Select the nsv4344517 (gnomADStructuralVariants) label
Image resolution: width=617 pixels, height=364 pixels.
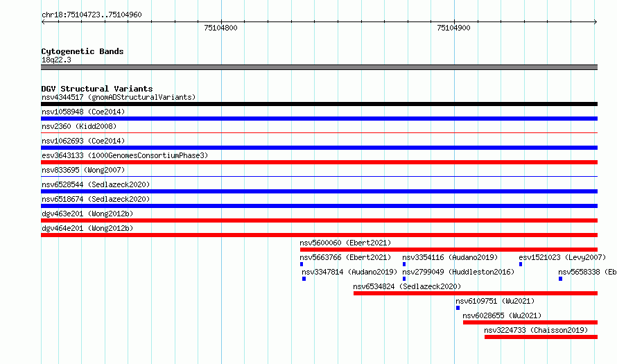pos(119,97)
